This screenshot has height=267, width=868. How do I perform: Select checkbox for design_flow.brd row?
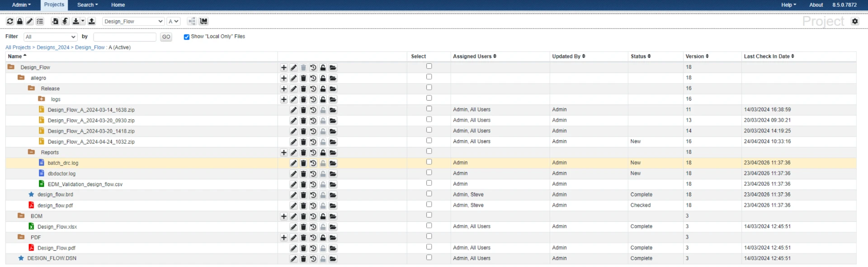429,194
